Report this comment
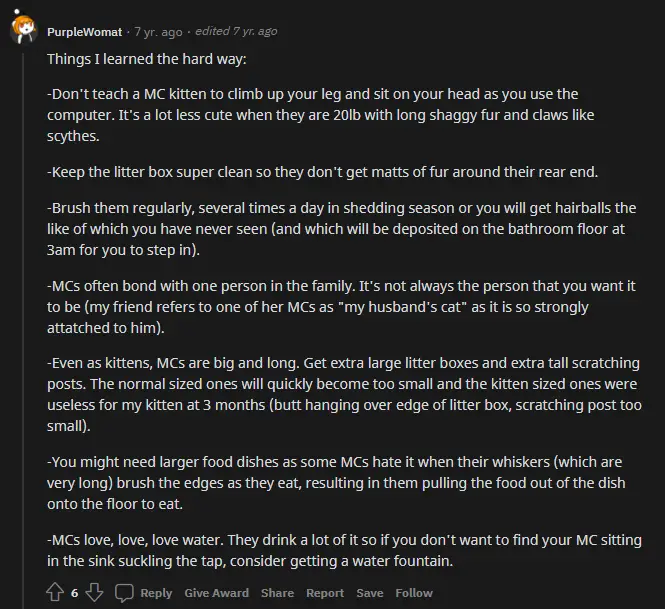 pos(325,593)
